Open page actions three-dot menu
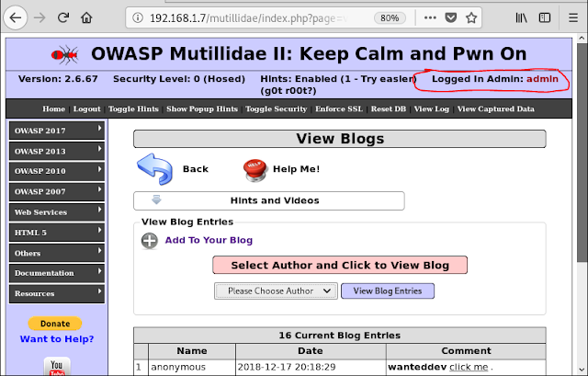This screenshot has height=376, width=588. [430, 17]
